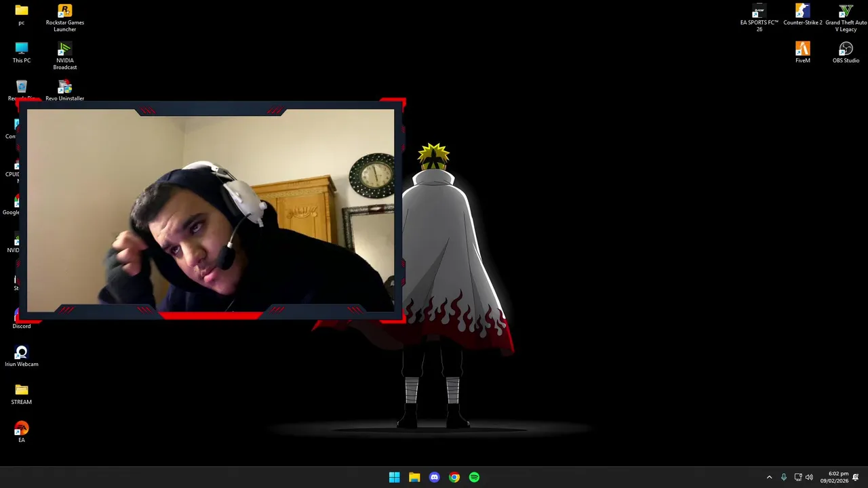
Task: Open Google Chrome from taskbar
Action: [454, 477]
